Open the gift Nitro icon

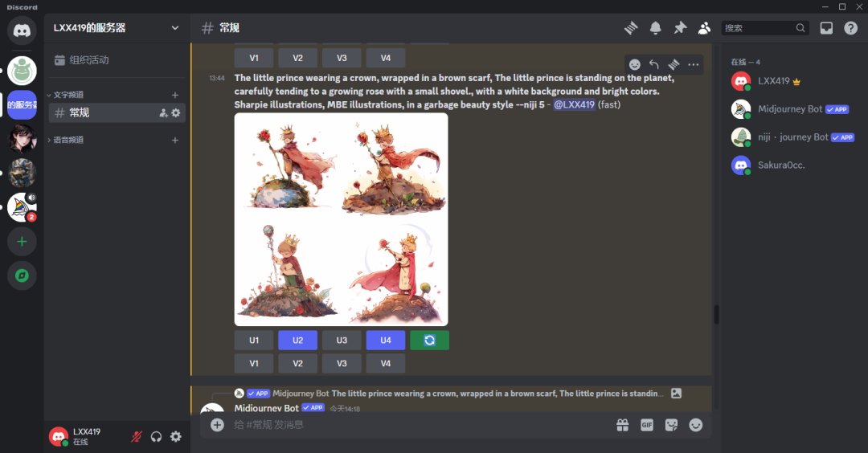click(623, 425)
